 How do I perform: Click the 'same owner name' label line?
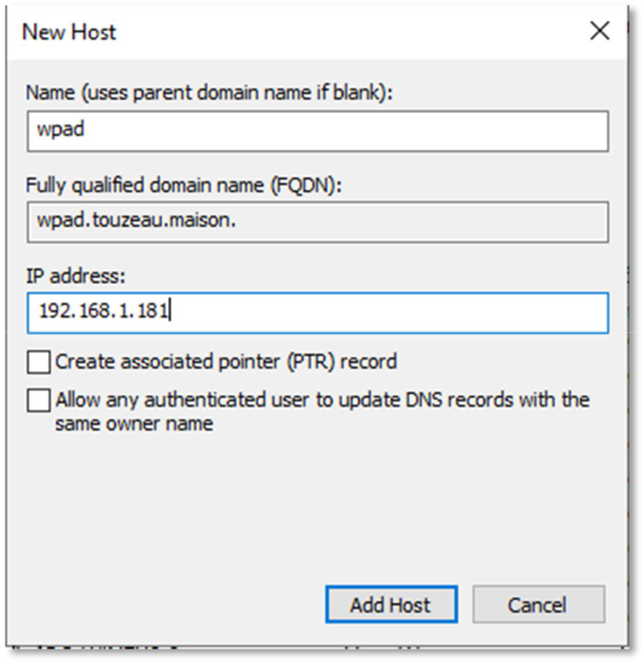point(134,424)
